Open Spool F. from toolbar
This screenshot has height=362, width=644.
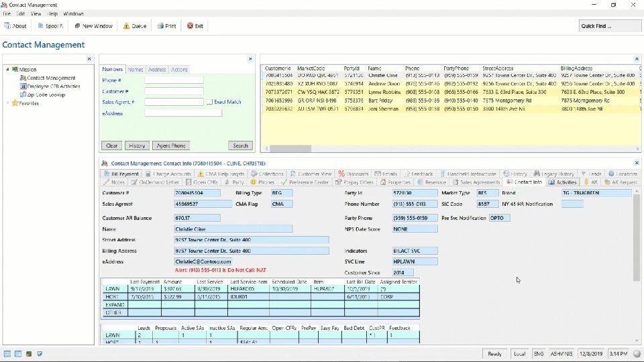click(50, 26)
